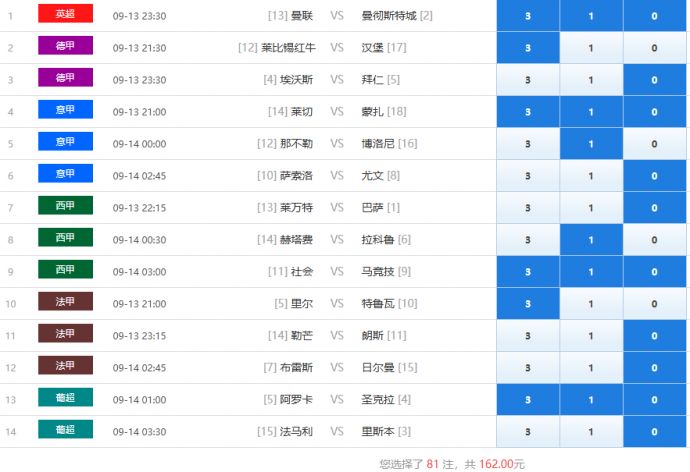Deselect 0 for the 尤文 match
The height and width of the screenshot is (472, 690).
tap(654, 176)
